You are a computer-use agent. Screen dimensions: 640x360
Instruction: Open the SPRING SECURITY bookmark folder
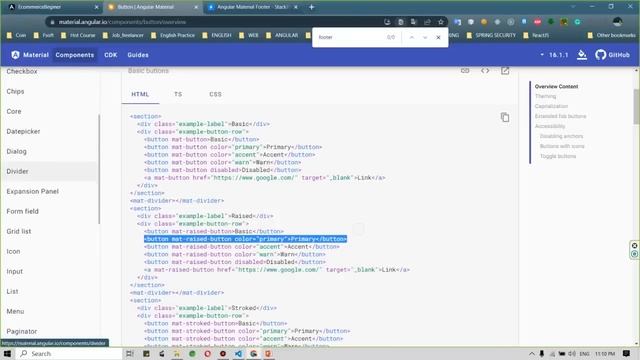click(x=492, y=36)
